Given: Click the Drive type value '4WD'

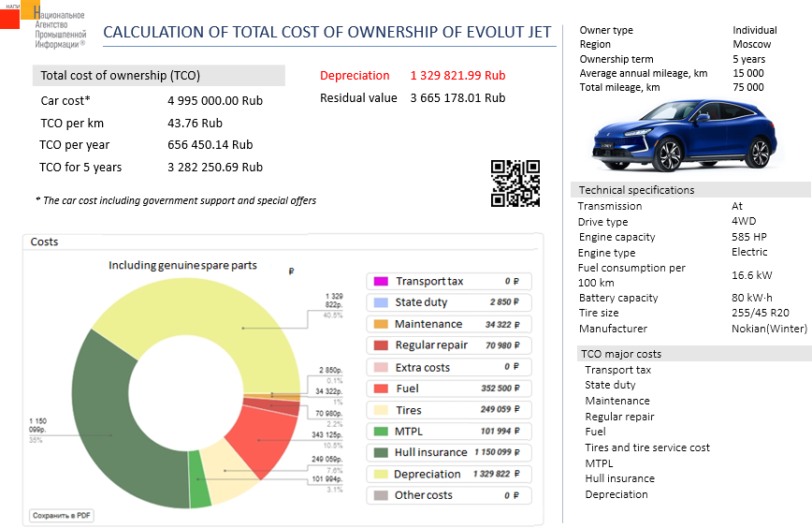Looking at the screenshot, I should 744,221.
